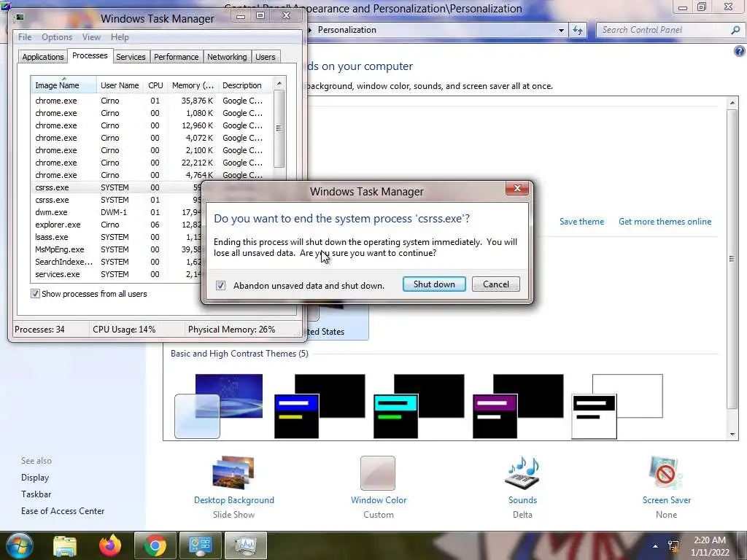Image resolution: width=747 pixels, height=560 pixels.
Task: Select the explorer.exe process row
Action: click(117, 225)
